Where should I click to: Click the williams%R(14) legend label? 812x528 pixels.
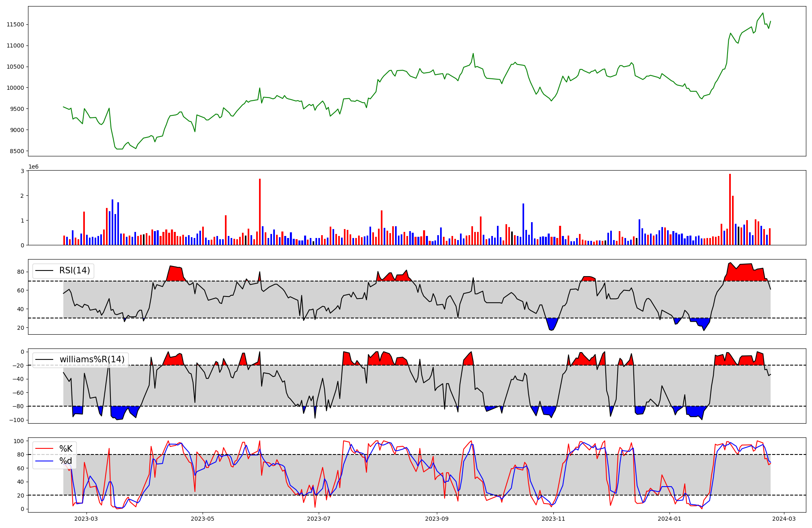[92, 359]
